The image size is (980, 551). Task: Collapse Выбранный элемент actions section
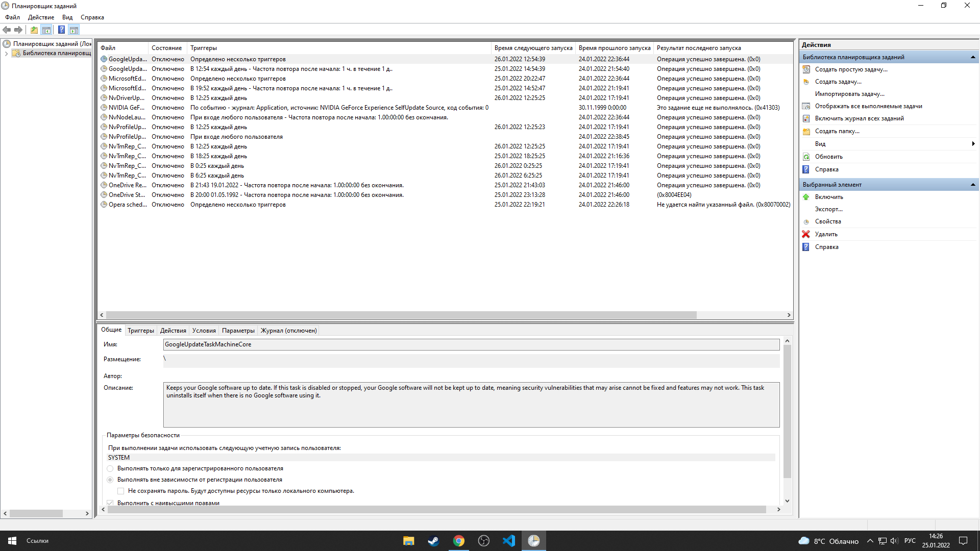[973, 185]
